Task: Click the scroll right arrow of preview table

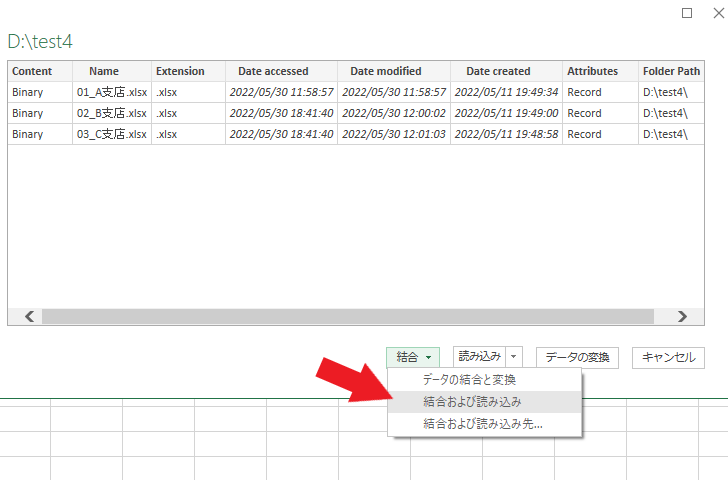Action: click(x=682, y=317)
